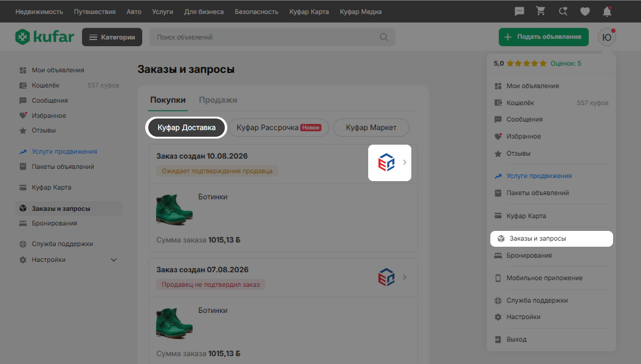This screenshot has width=641, height=364.
Task: Open Путешествия in top menu
Action: point(95,12)
